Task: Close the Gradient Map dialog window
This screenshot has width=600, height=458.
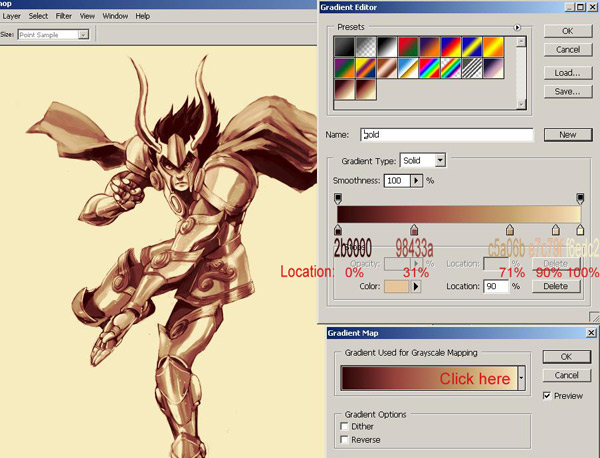Action: coord(591,333)
